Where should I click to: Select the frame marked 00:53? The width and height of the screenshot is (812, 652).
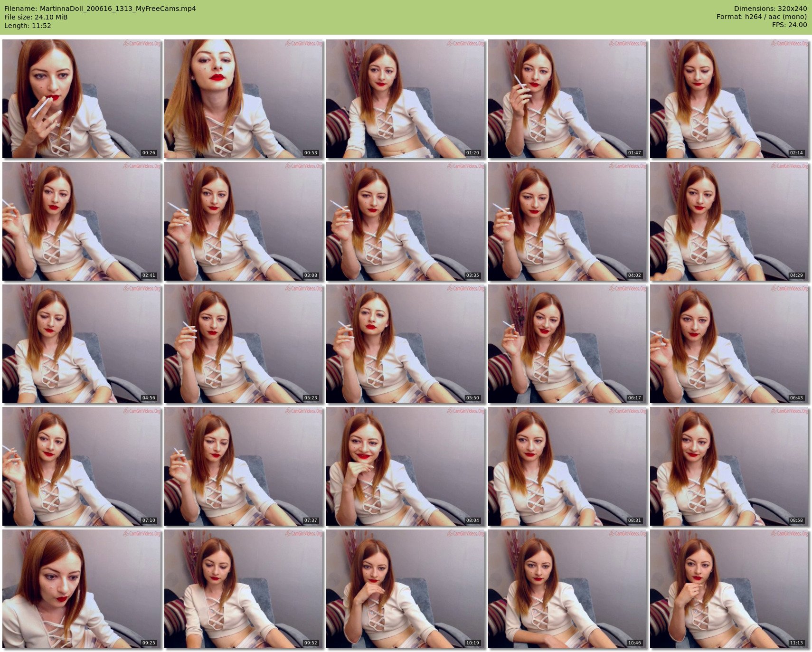(244, 99)
